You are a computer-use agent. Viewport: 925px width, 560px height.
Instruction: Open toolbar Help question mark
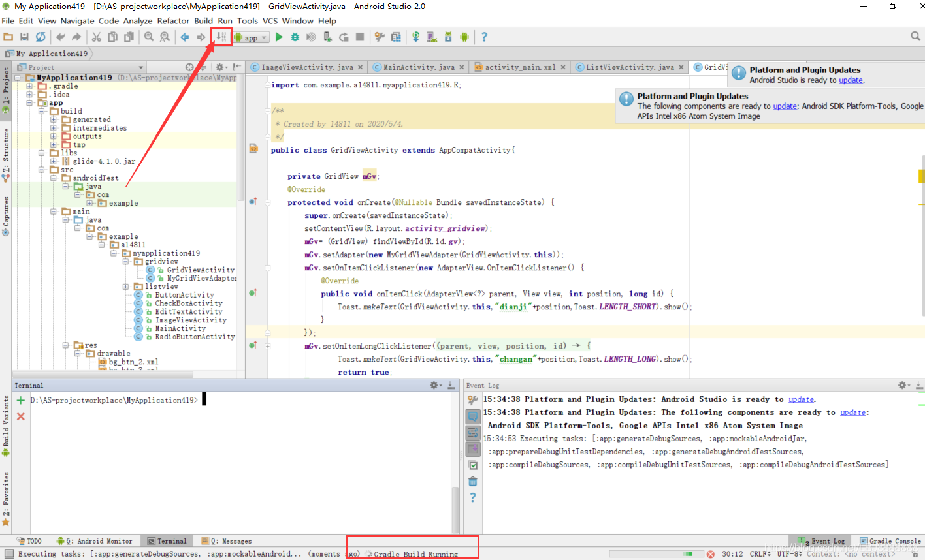[x=484, y=37]
